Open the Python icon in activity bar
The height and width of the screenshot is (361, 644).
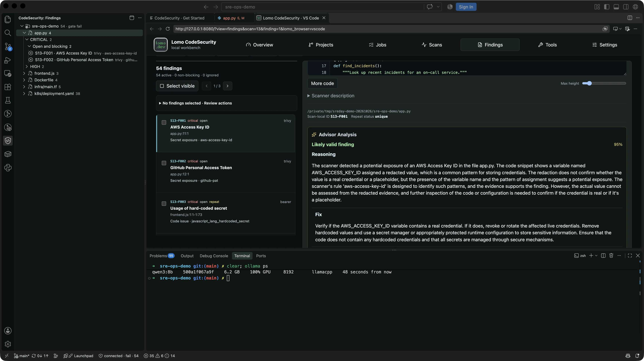click(8, 168)
